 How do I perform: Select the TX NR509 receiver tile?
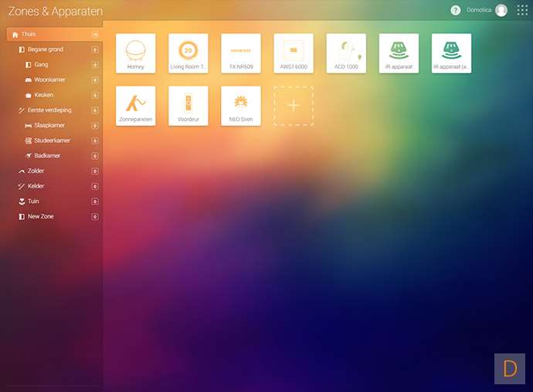click(x=240, y=53)
